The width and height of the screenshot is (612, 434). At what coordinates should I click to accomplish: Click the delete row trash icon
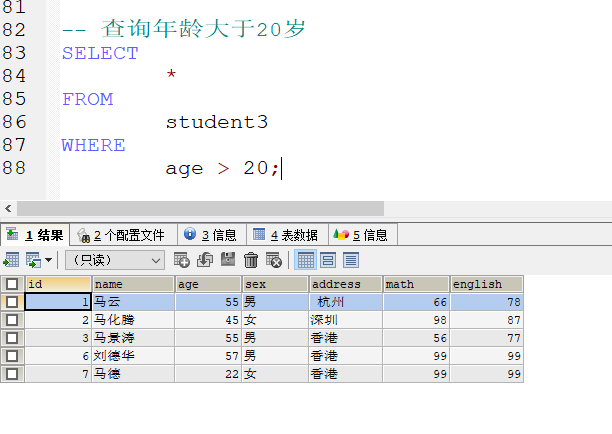click(x=251, y=260)
